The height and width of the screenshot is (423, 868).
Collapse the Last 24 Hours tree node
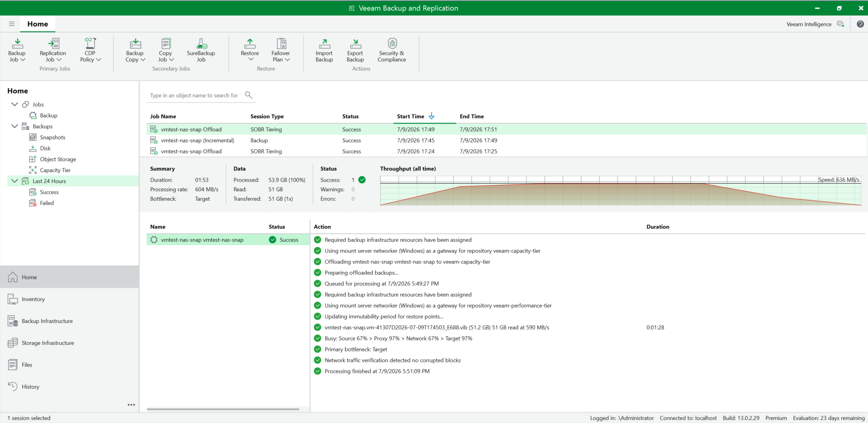click(x=15, y=181)
